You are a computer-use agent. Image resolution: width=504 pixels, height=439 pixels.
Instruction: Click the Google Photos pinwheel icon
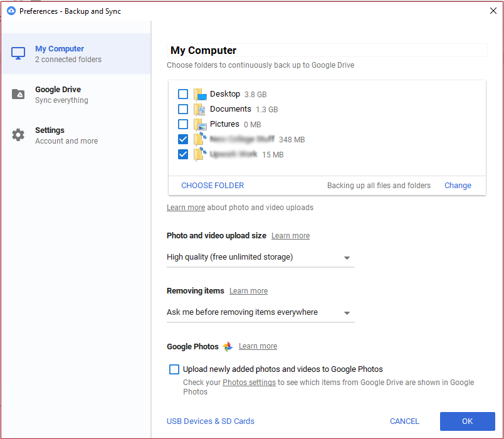pos(228,346)
